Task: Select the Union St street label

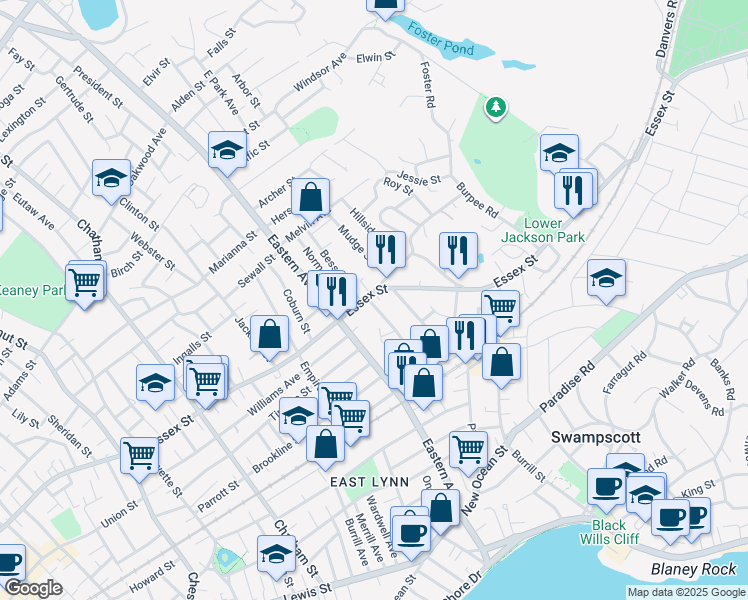Action: pos(119,514)
